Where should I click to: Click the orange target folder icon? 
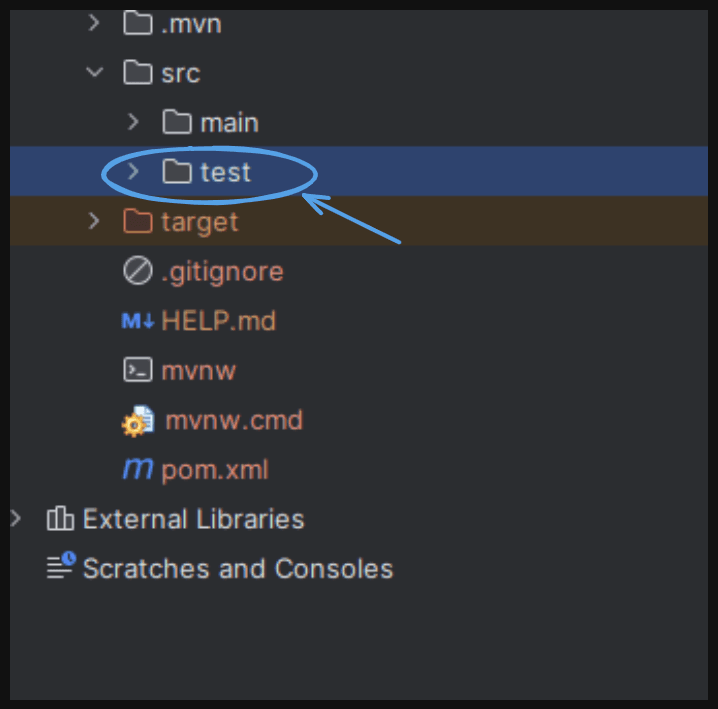click(138, 221)
